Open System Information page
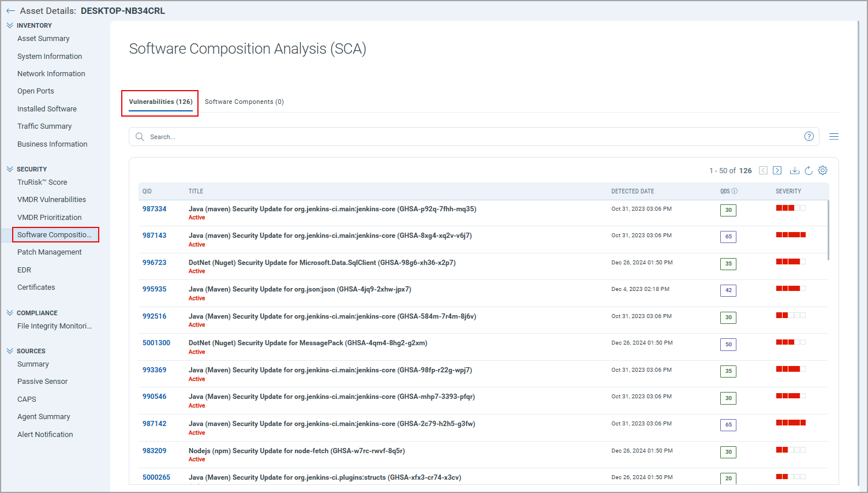The width and height of the screenshot is (868, 493). click(x=50, y=57)
